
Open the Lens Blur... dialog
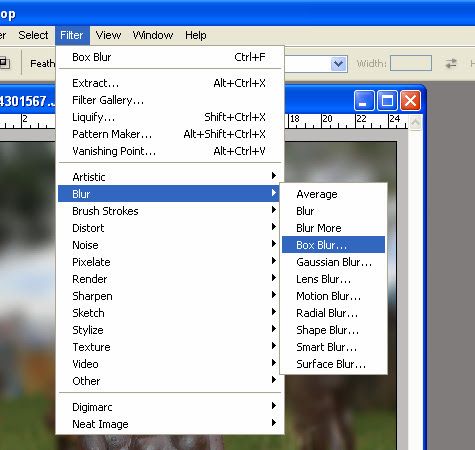333,279
